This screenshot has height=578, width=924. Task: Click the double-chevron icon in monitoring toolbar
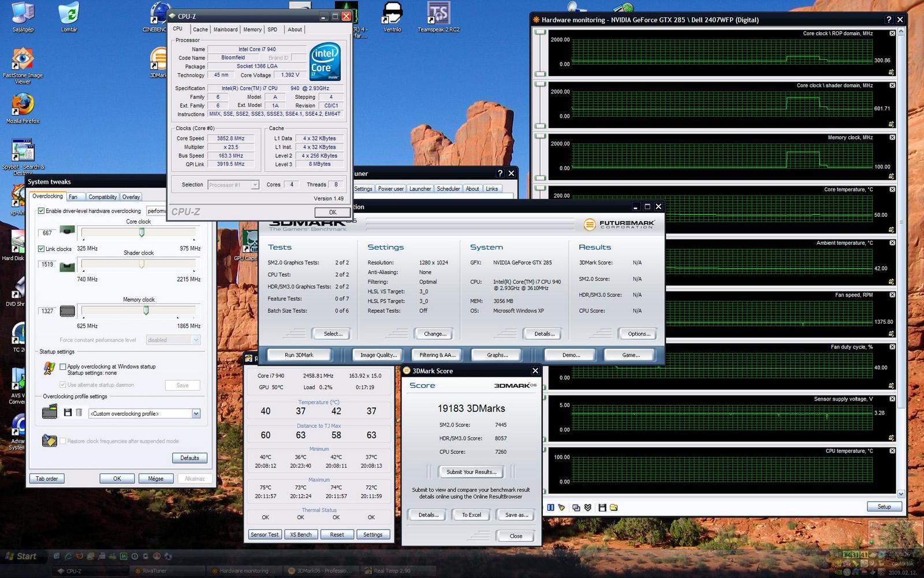click(x=588, y=507)
